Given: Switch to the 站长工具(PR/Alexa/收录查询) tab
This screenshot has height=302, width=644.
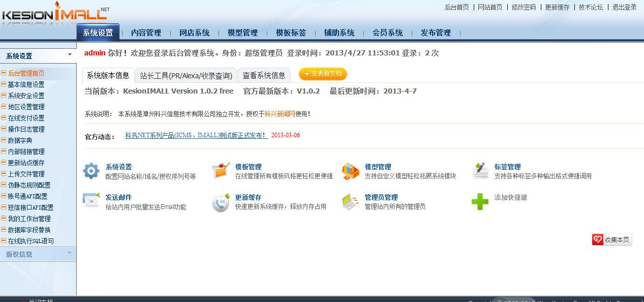Looking at the screenshot, I should coord(186,75).
